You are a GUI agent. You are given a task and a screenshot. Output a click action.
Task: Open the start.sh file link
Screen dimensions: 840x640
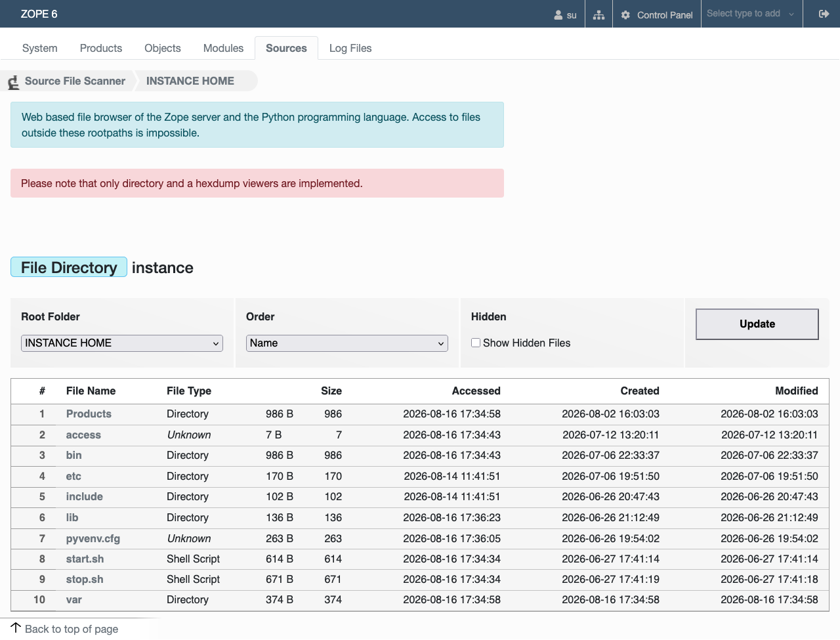pyautogui.click(x=85, y=559)
